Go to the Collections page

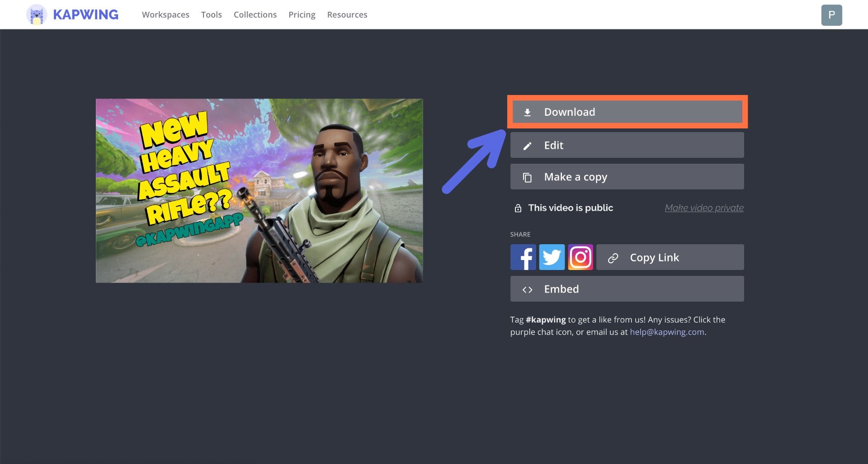click(255, 15)
